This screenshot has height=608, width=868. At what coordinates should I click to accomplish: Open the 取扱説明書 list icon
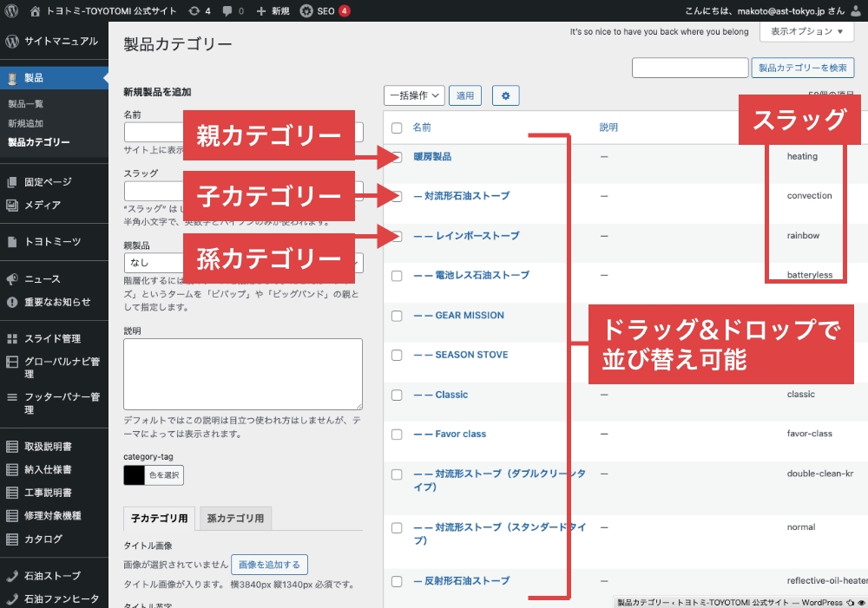[x=12, y=447]
